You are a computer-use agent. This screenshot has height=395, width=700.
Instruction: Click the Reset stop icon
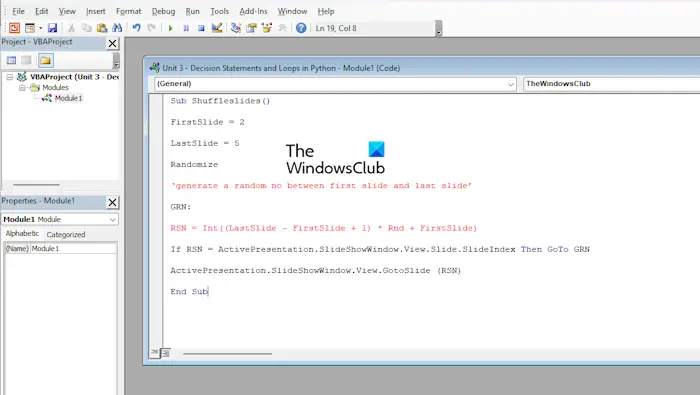[x=201, y=28]
